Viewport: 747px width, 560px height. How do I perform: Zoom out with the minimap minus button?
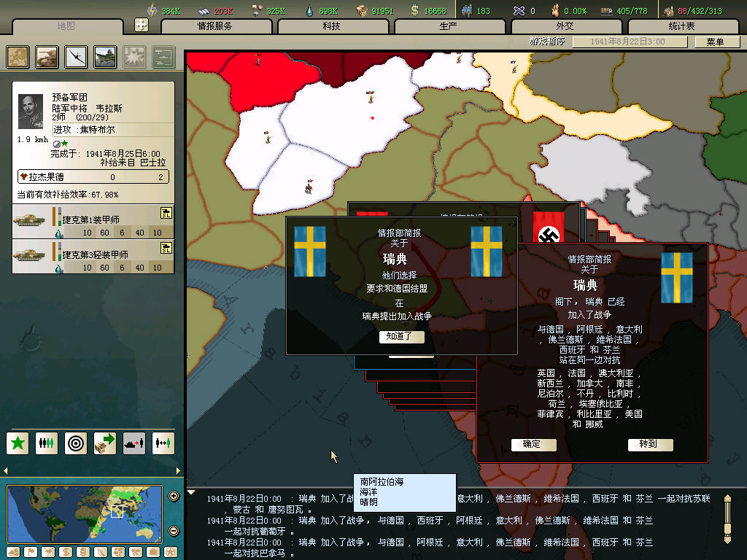pyautogui.click(x=174, y=531)
